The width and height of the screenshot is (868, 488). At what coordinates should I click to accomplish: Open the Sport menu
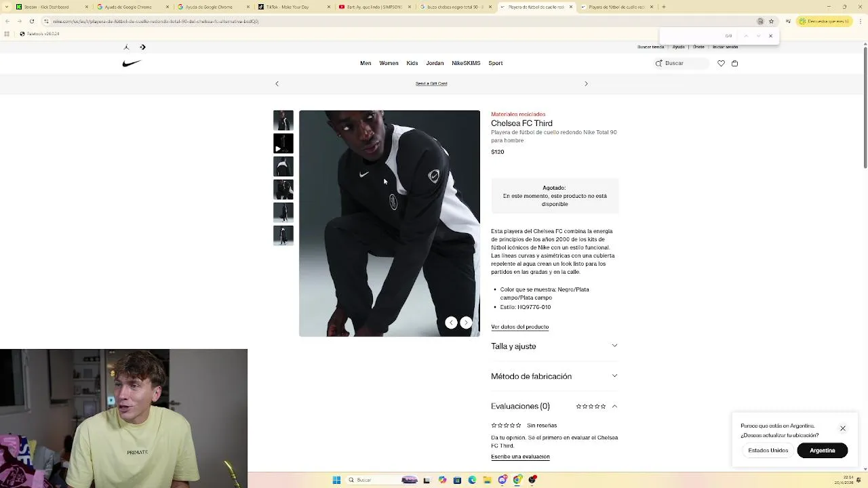496,63
